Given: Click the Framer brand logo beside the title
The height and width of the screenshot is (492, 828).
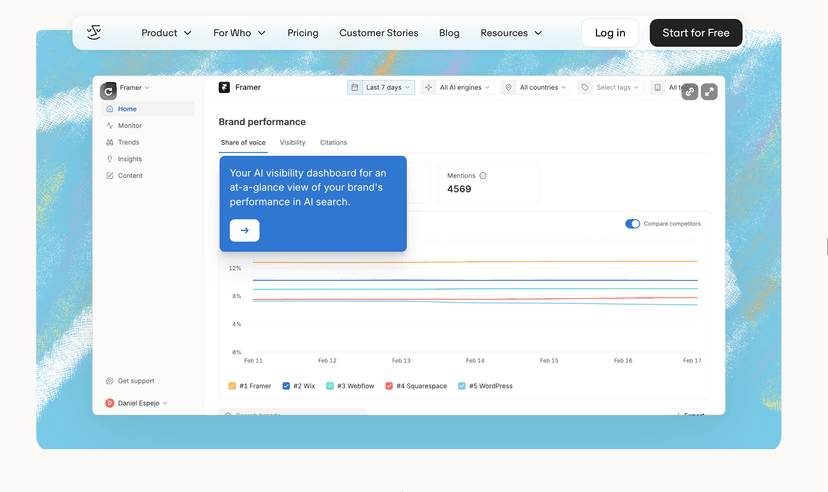Looking at the screenshot, I should [224, 87].
